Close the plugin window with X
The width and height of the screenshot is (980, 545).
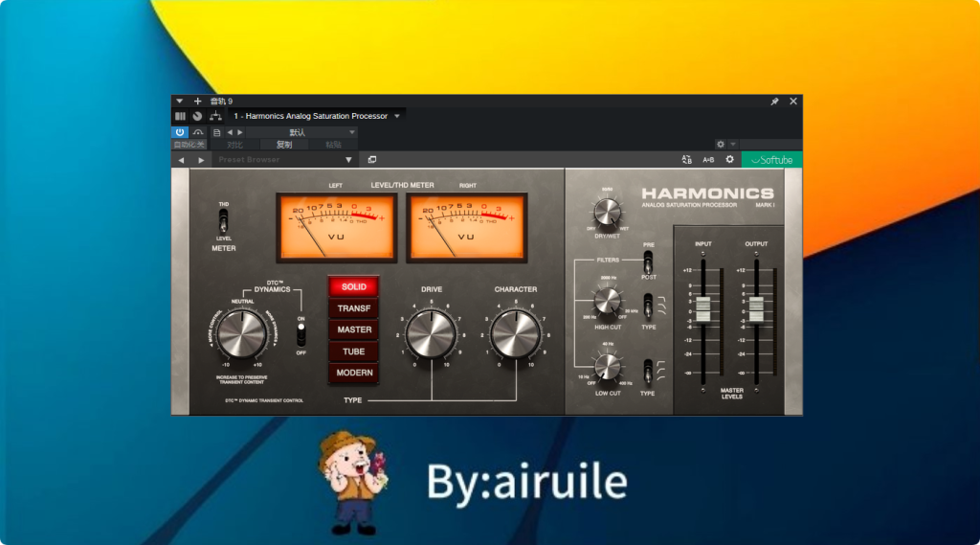(x=793, y=101)
